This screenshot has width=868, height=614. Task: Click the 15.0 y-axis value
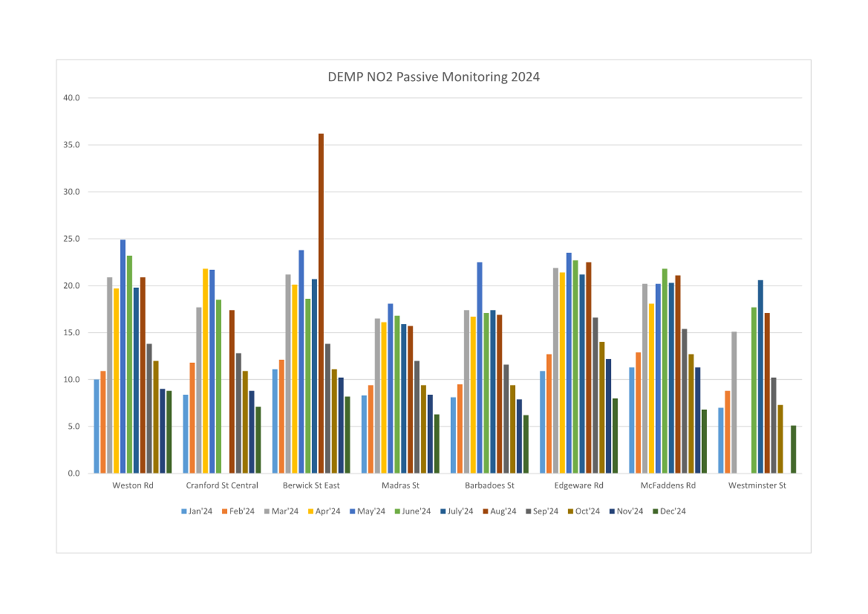(x=71, y=332)
